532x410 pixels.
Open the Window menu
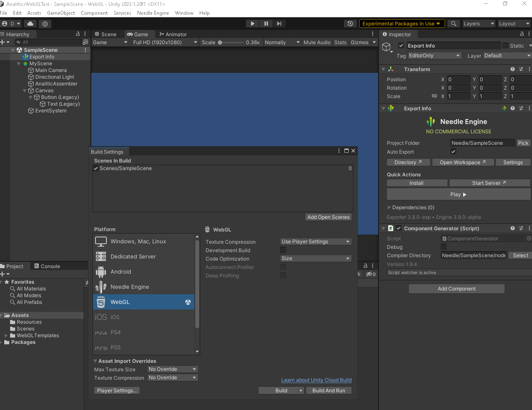pos(184,13)
